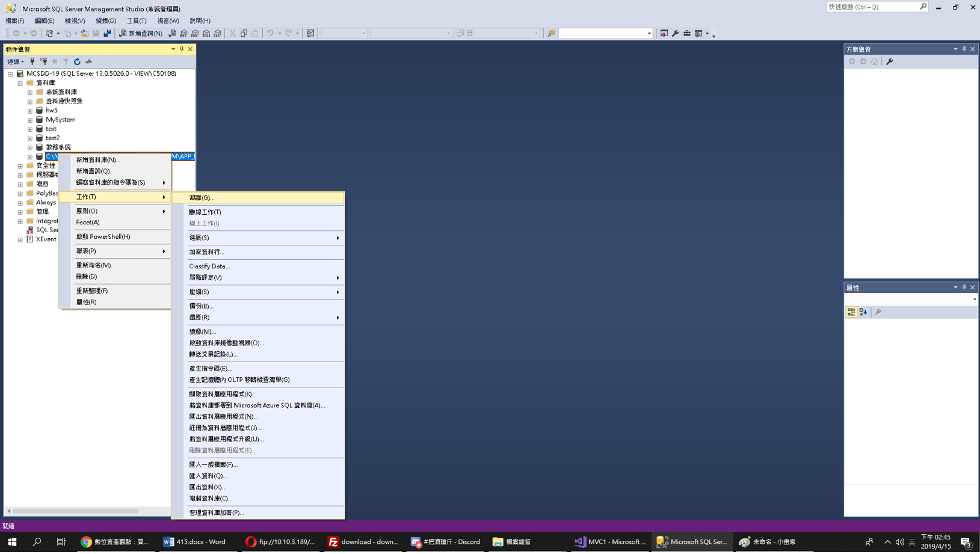Click the search icon in Quick Launch
This screenshot has height=554, width=980.
tap(923, 7)
